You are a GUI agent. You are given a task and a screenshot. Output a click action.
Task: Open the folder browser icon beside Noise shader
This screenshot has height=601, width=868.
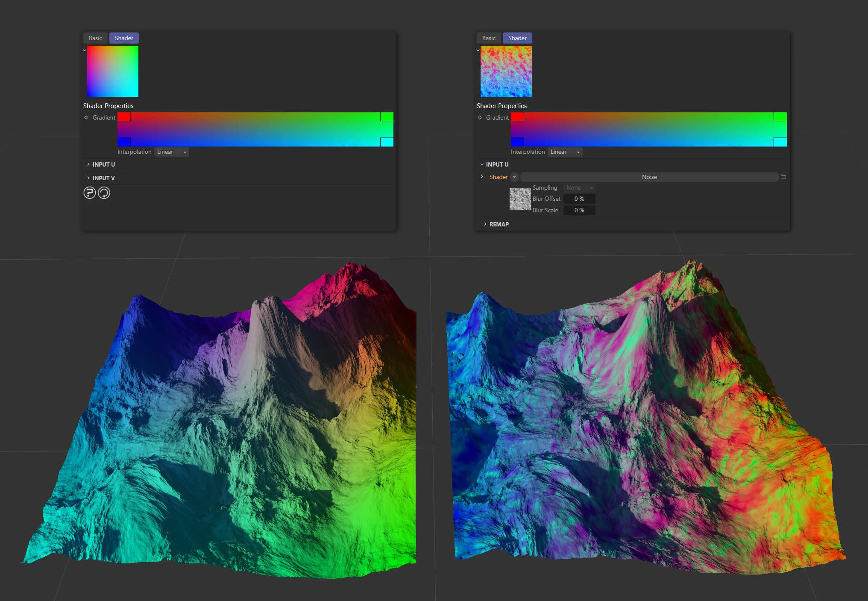pyautogui.click(x=783, y=177)
